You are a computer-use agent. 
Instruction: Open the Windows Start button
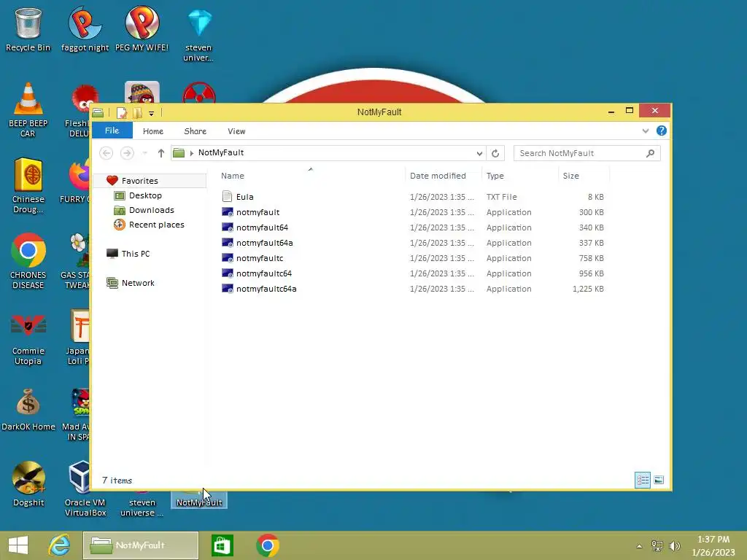click(x=18, y=545)
